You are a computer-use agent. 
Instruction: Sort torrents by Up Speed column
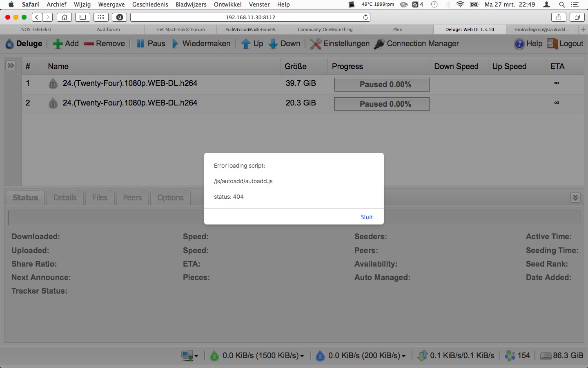[517, 66]
